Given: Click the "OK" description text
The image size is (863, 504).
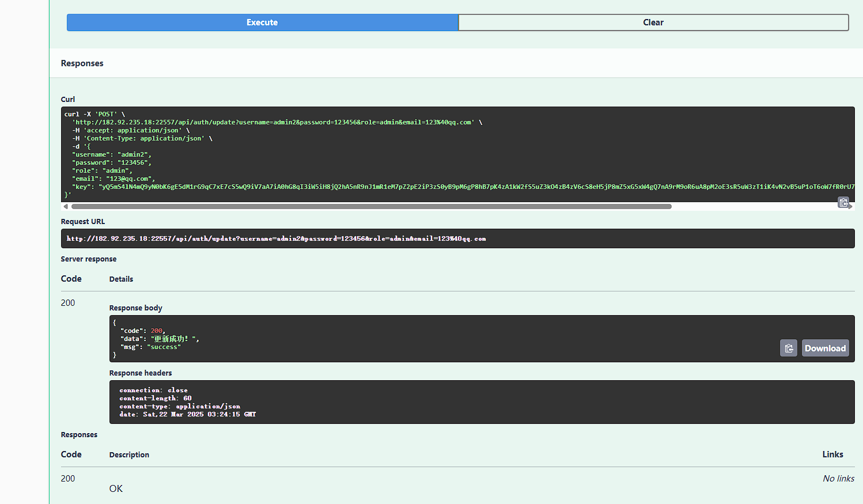Looking at the screenshot, I should tap(116, 488).
